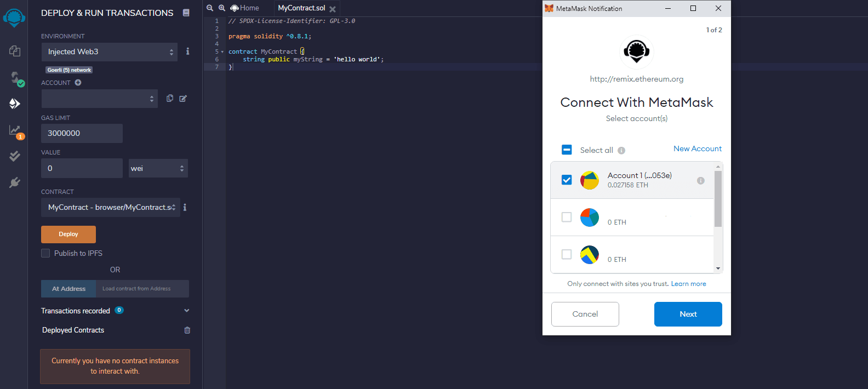The width and height of the screenshot is (868, 389).
Task: Click line number 5 in the editor gutter
Action: 217,52
